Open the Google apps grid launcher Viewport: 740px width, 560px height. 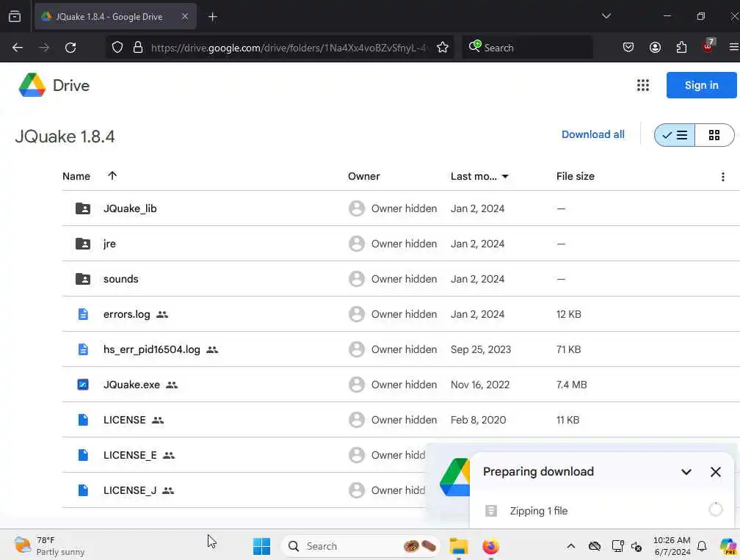(643, 85)
